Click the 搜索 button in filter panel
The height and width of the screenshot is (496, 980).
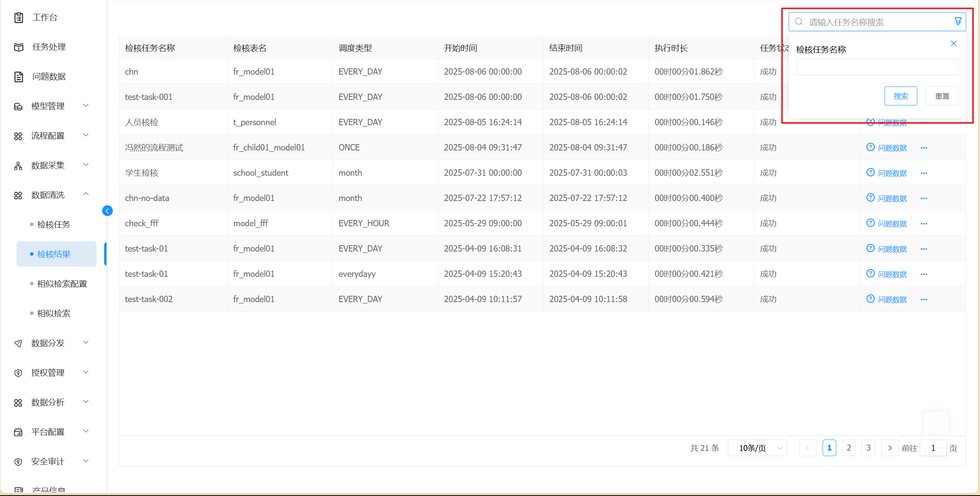coord(901,96)
